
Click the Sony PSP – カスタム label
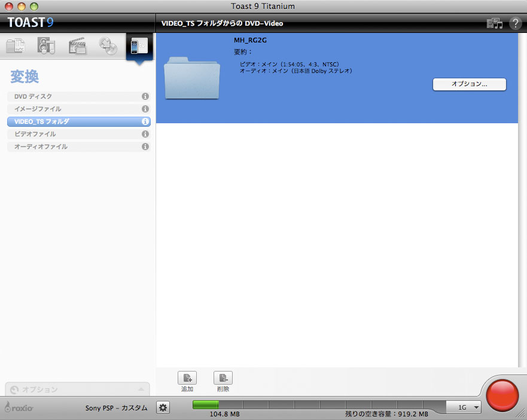(116, 408)
